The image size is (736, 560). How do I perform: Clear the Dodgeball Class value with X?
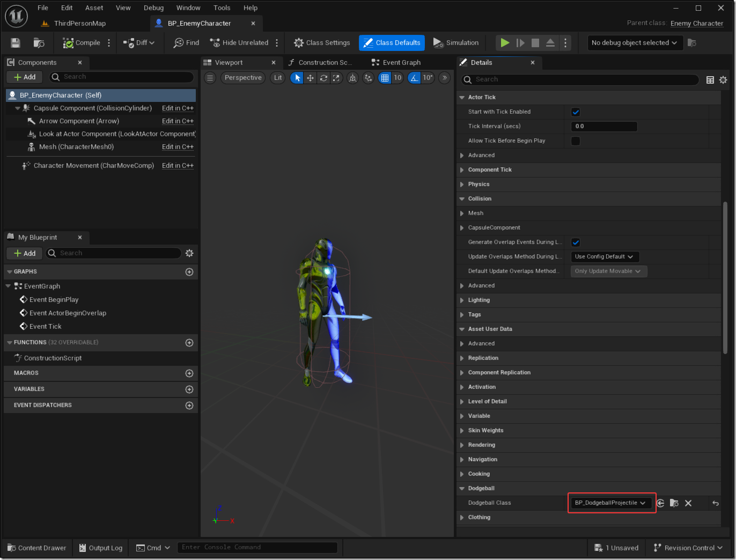688,503
